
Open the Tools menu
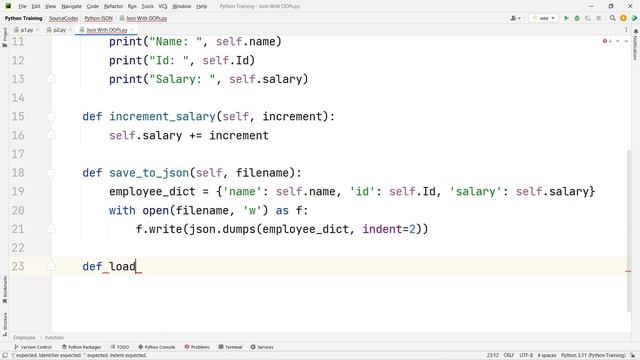click(147, 7)
